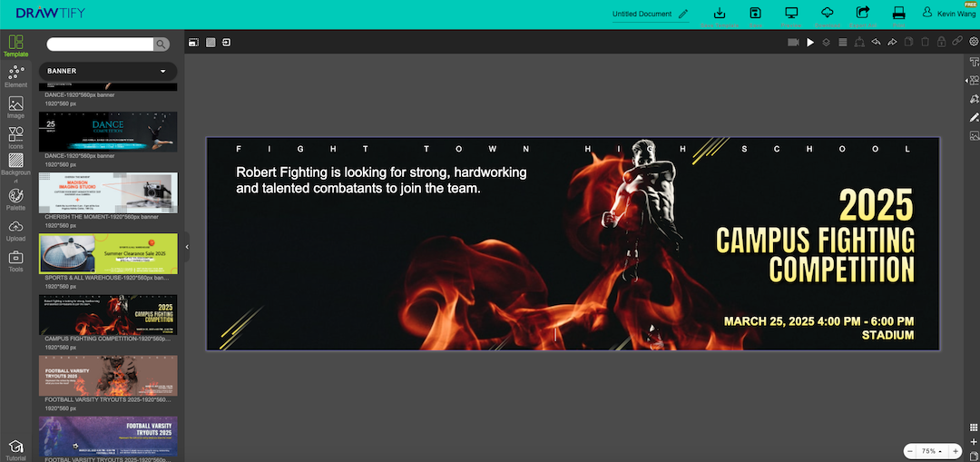Open the layers stack icon
Screen dimensions: 980x462
tap(826, 43)
